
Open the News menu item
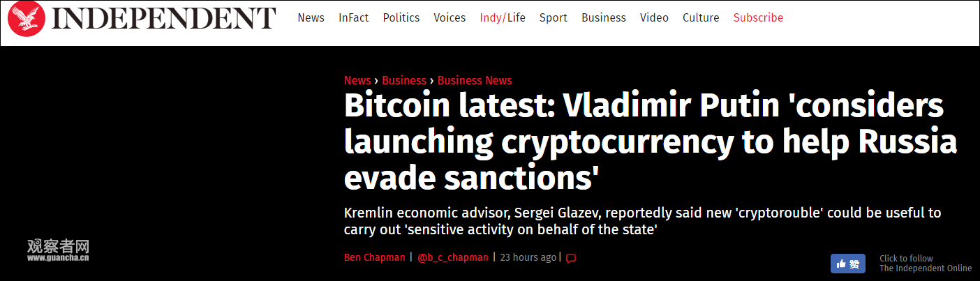click(x=311, y=17)
